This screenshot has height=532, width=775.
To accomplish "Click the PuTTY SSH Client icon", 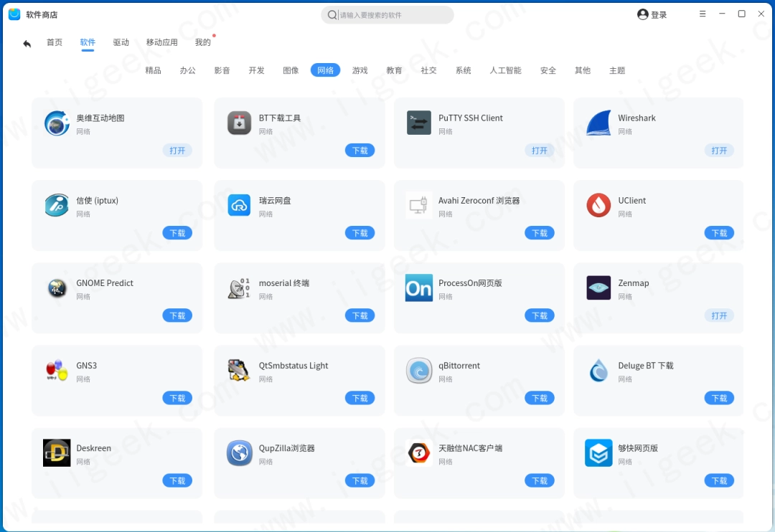I will 418,123.
